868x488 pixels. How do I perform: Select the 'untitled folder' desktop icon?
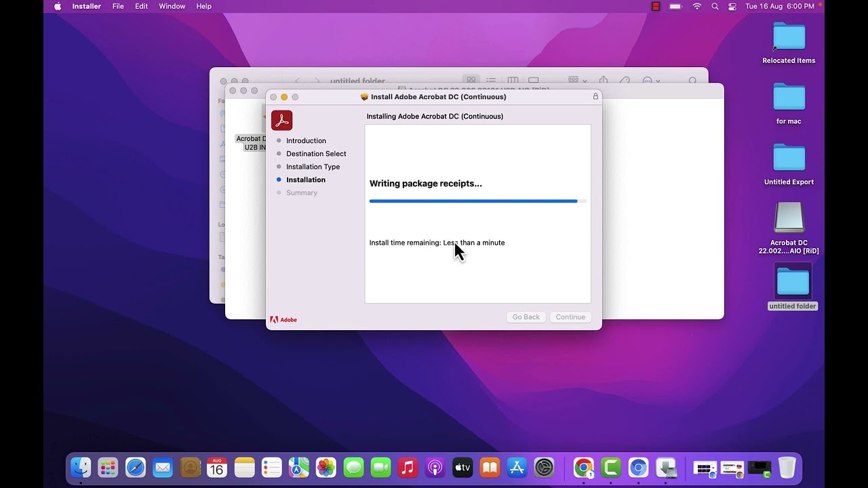(x=792, y=287)
